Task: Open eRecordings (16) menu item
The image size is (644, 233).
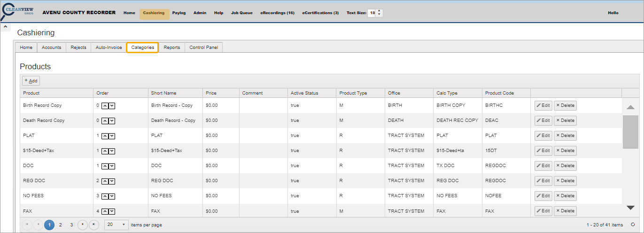Action: (277, 13)
